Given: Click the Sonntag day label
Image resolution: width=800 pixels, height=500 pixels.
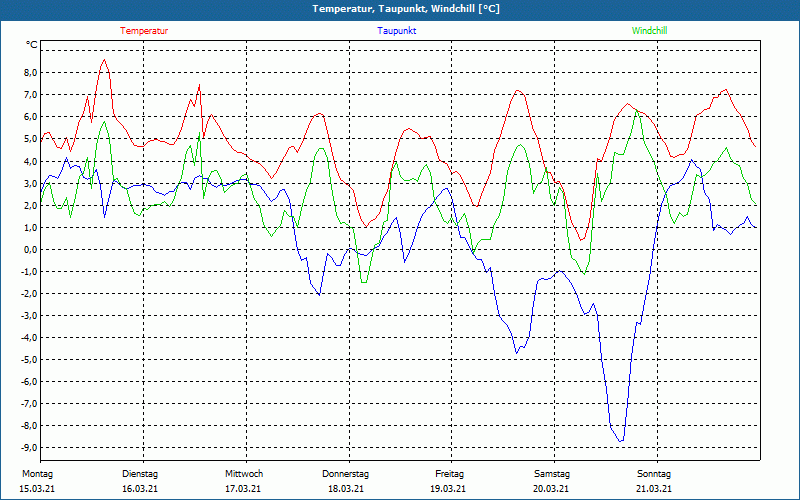Looking at the screenshot, I should click(x=654, y=474).
